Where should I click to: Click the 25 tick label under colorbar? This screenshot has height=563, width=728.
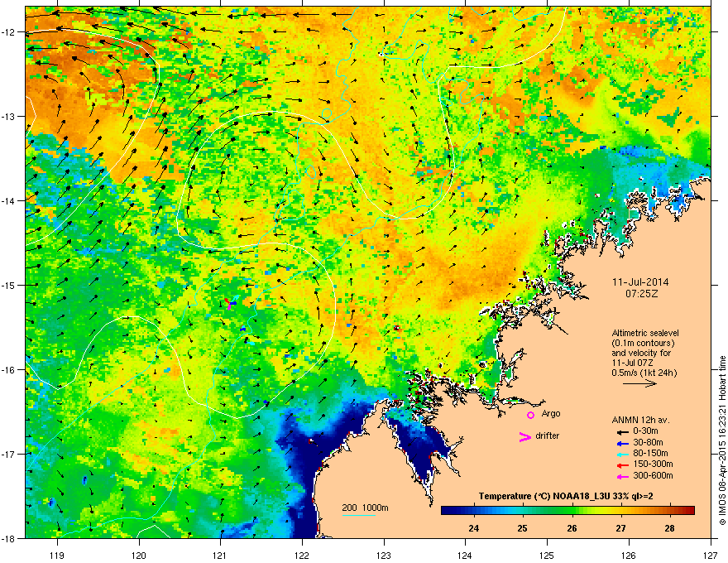click(x=523, y=528)
